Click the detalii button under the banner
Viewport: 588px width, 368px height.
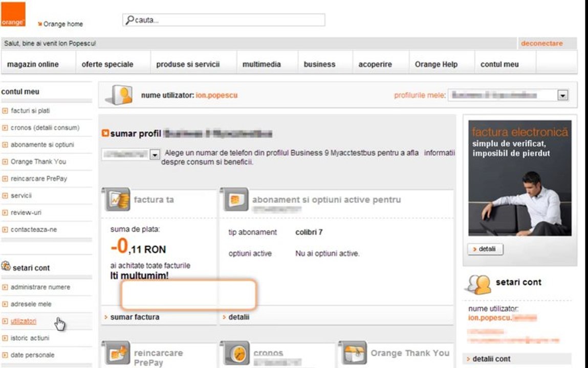pos(485,249)
